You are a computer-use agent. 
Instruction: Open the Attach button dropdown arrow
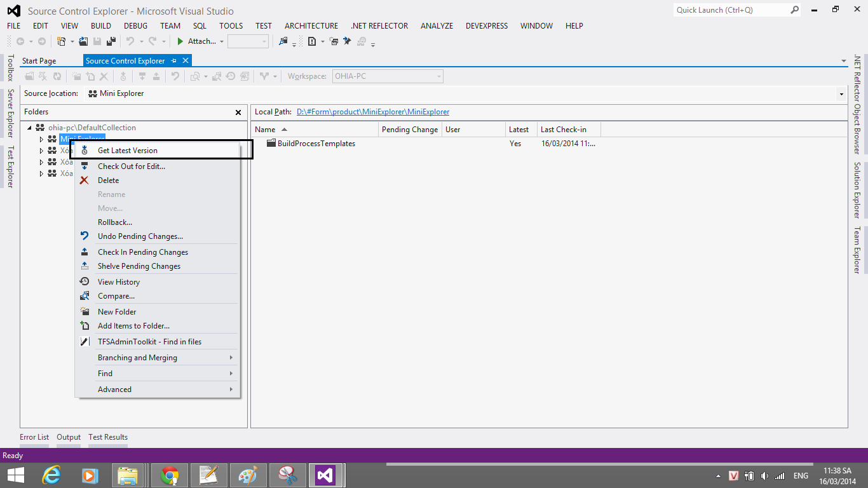[222, 41]
